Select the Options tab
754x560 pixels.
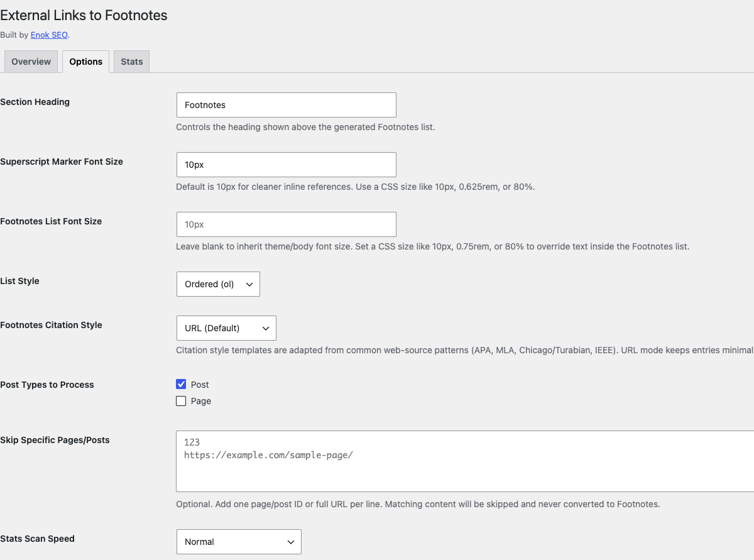86,62
